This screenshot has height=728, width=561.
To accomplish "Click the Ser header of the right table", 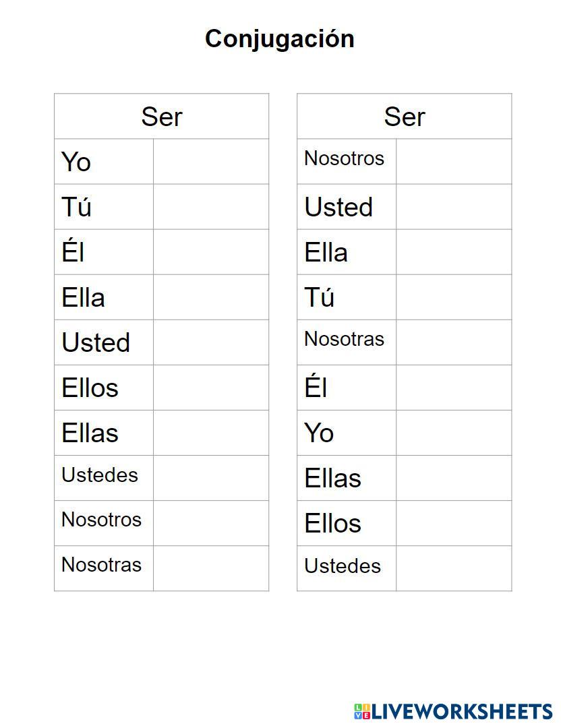I will click(x=405, y=117).
